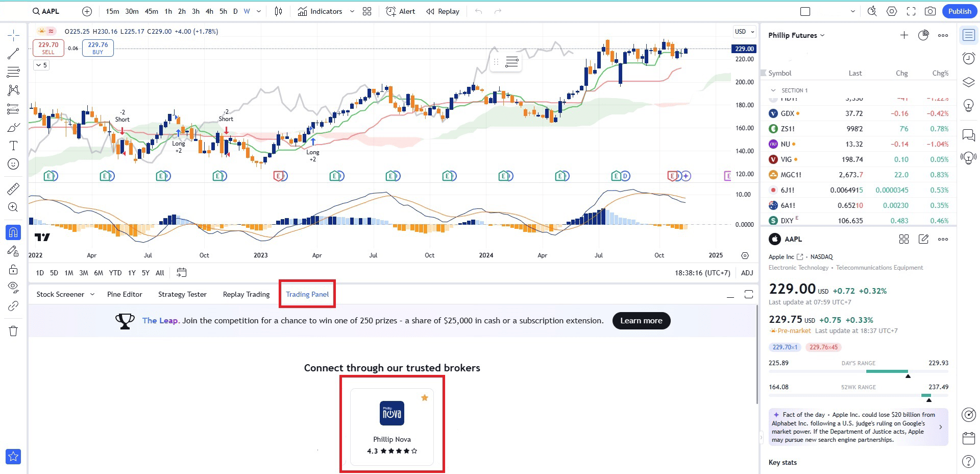Click the link drawings sync icon
Image resolution: width=980 pixels, height=474 pixels.
pyautogui.click(x=14, y=306)
